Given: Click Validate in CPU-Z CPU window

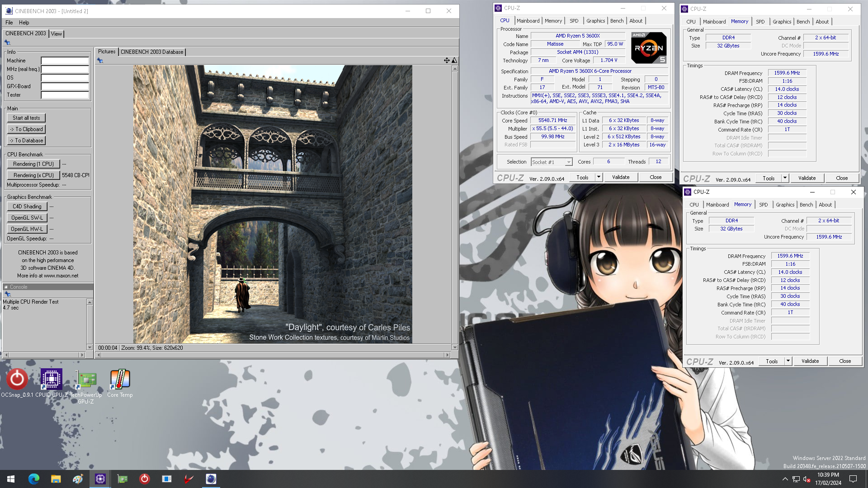Looking at the screenshot, I should pyautogui.click(x=621, y=177).
